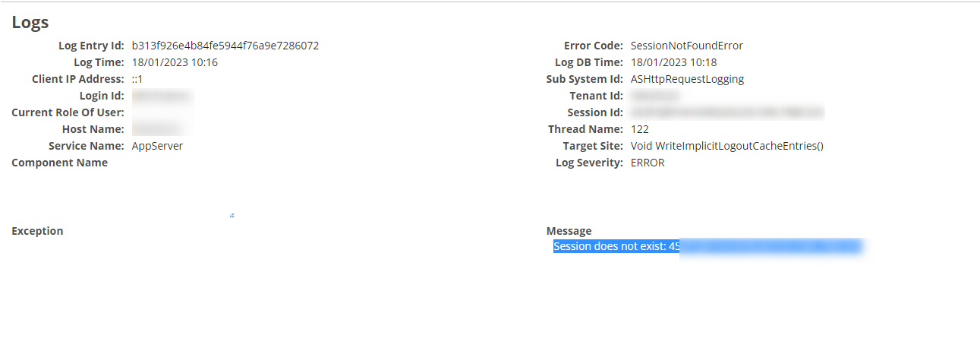980x351 pixels.
Task: Click the Thread Name value 122
Action: [640, 129]
